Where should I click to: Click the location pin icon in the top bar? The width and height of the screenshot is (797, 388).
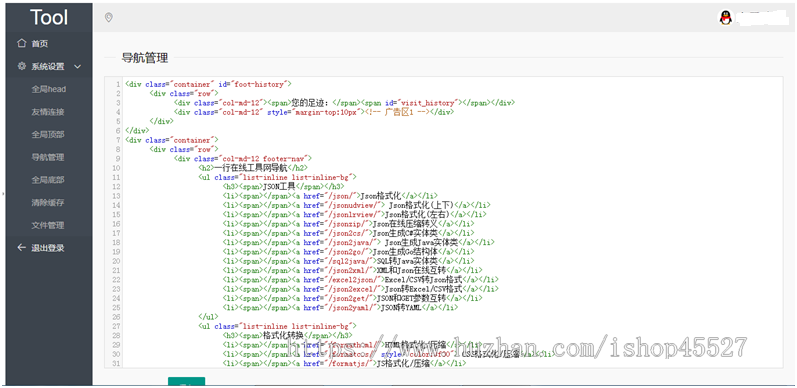[108, 18]
